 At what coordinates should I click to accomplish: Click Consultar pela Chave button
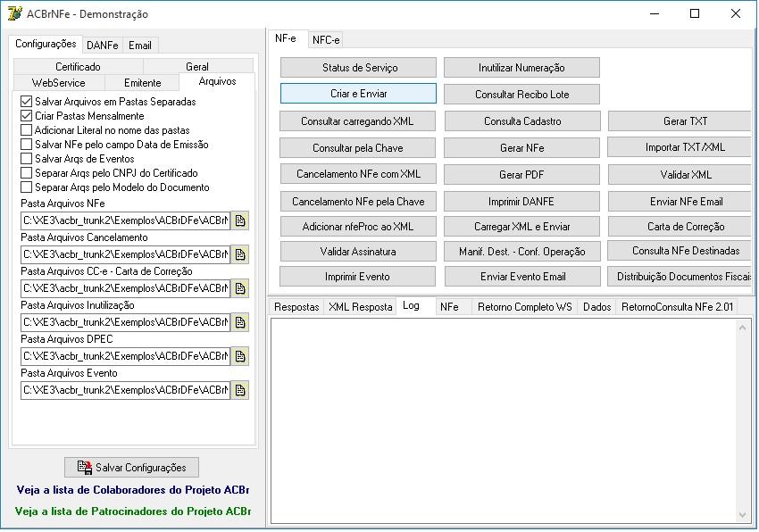tap(358, 148)
